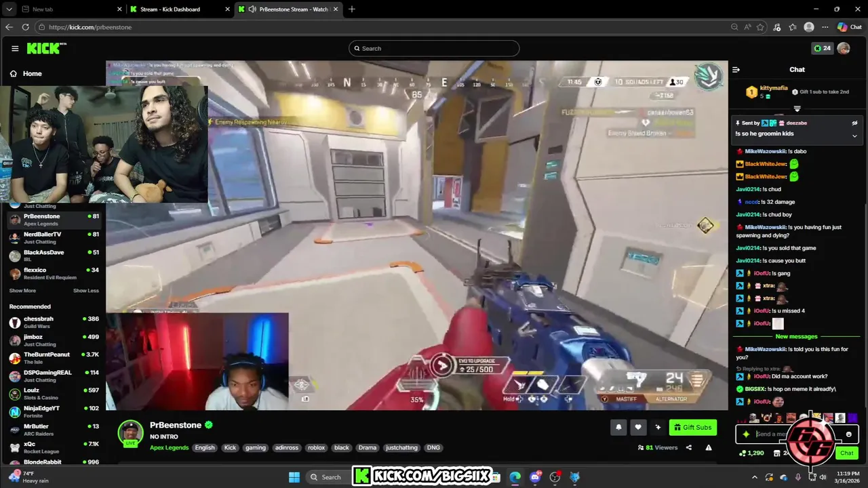Report the stream with warning icon

click(x=709, y=447)
